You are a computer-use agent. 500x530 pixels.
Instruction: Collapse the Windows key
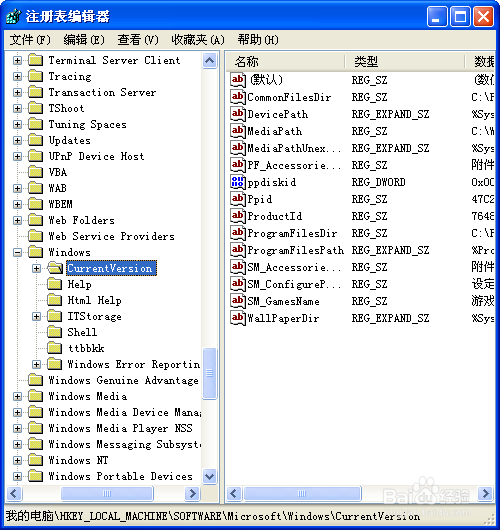click(x=17, y=252)
